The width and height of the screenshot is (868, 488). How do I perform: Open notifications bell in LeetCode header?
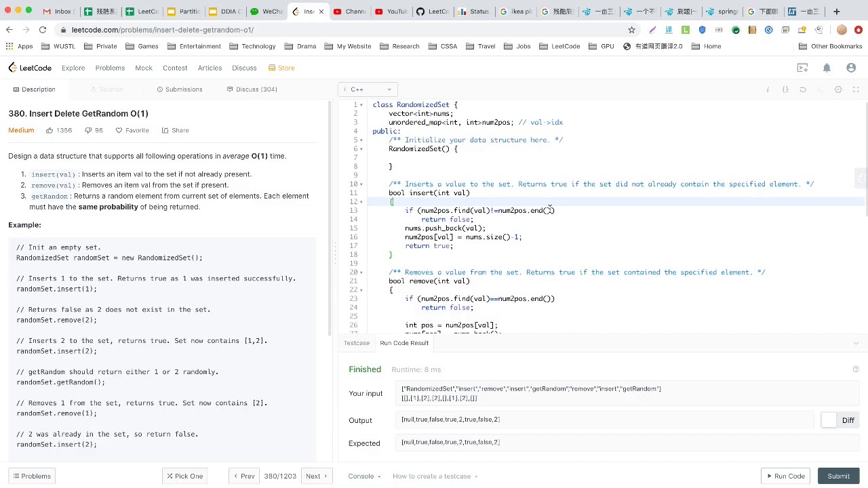(x=827, y=68)
